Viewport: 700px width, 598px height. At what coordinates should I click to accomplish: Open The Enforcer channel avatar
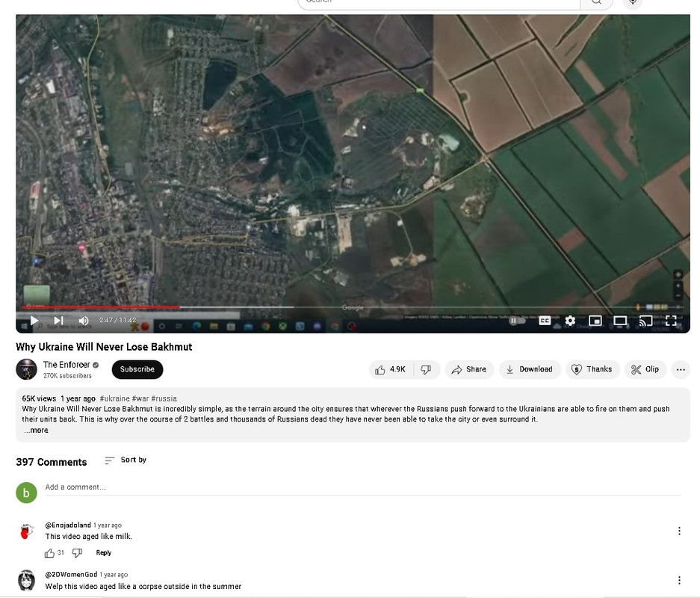pos(26,369)
